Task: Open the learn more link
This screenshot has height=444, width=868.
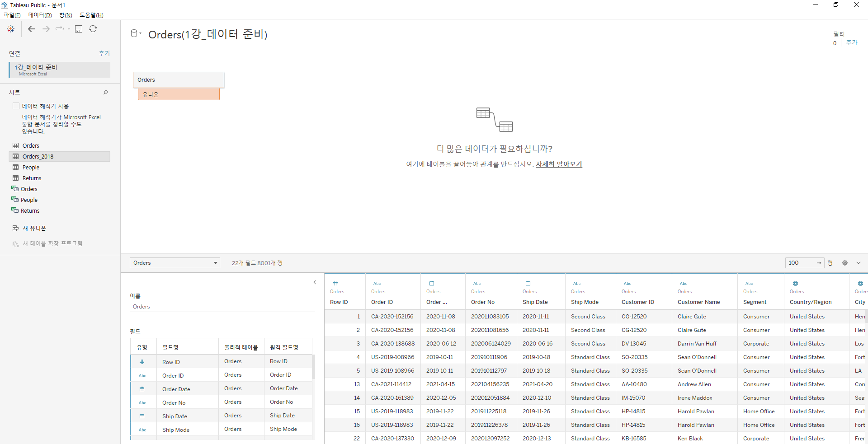Action: click(x=559, y=164)
